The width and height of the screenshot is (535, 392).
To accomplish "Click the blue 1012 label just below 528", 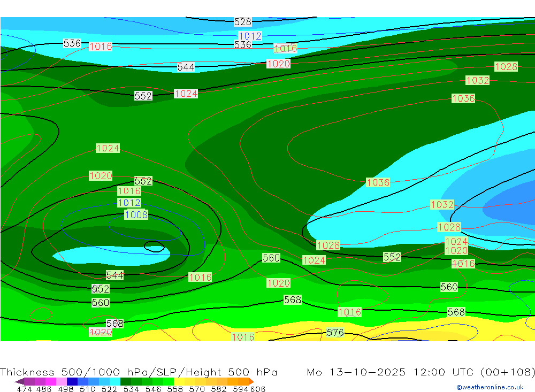I will tap(250, 36).
